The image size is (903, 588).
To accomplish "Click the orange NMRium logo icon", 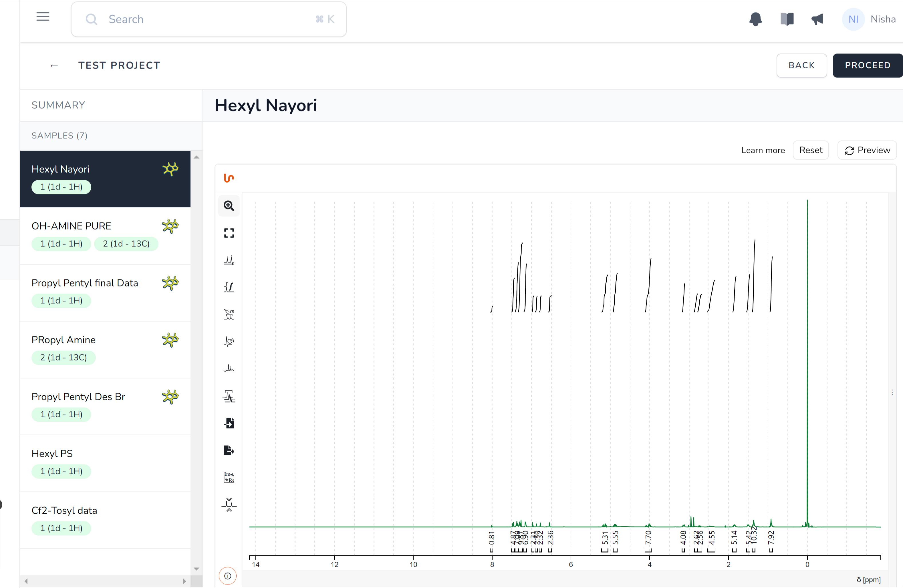I will click(229, 178).
